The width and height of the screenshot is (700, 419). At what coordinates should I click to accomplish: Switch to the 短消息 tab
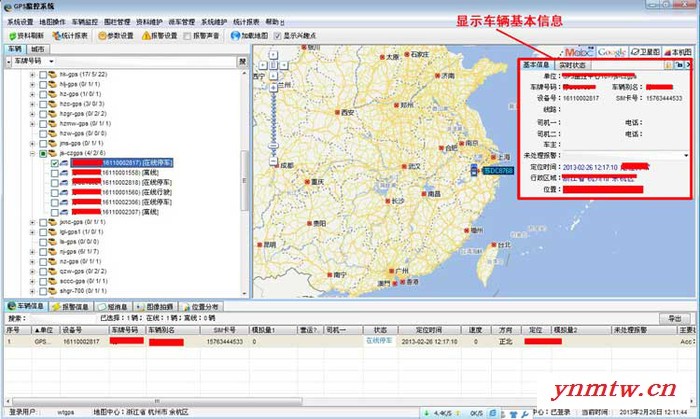(x=113, y=307)
